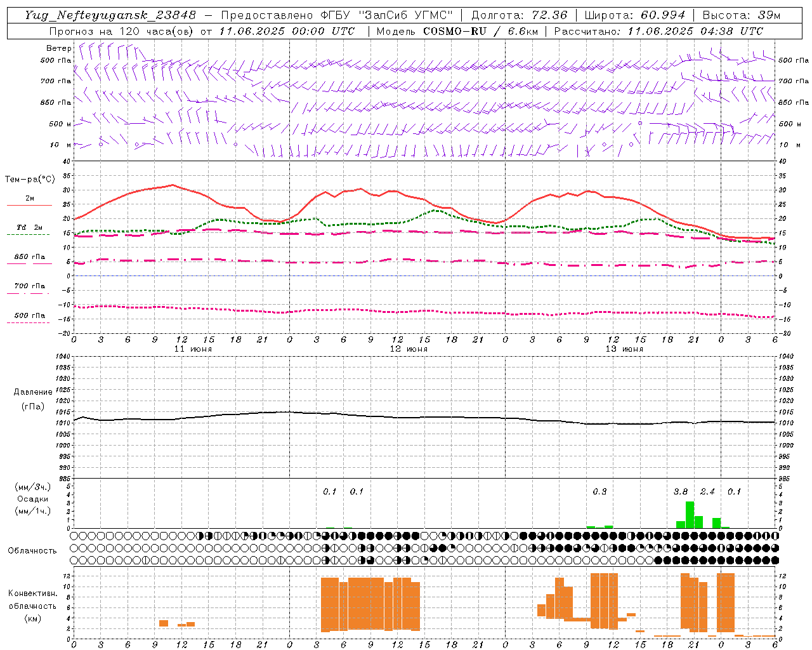Viewport: 812px width, 650px height.
Task: Click the Давление panel label
Action: [32, 392]
